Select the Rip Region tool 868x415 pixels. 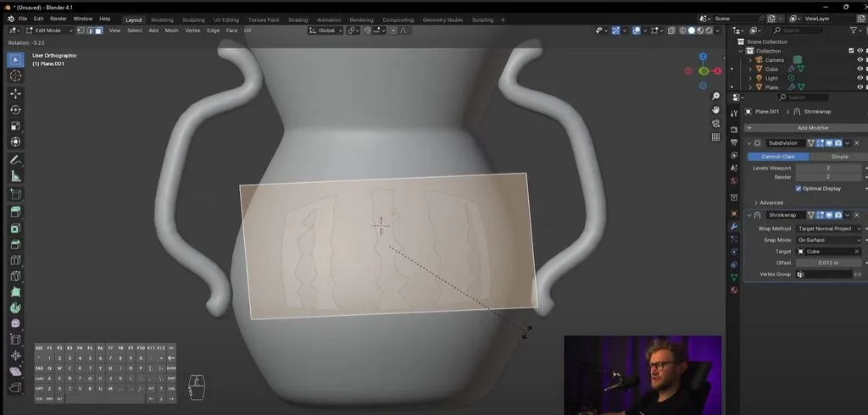15,388
